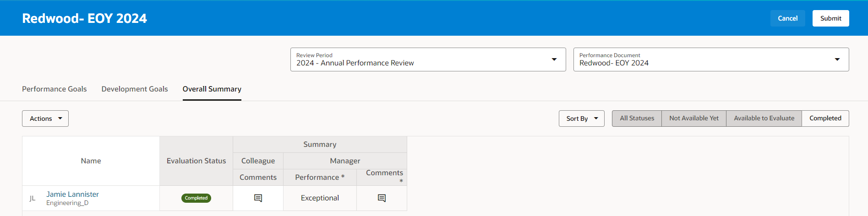Switch to the Development Goals tab

click(135, 89)
